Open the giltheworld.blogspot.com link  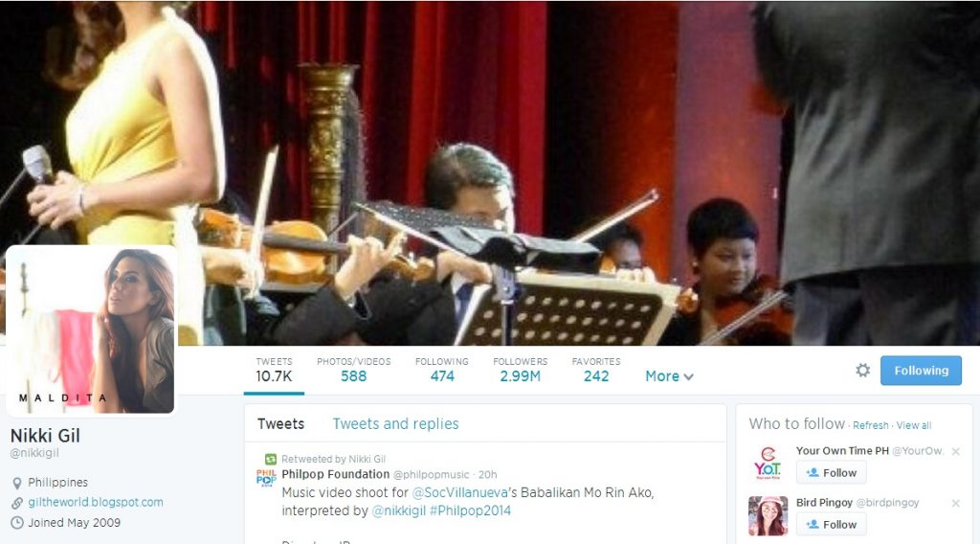[x=96, y=502]
